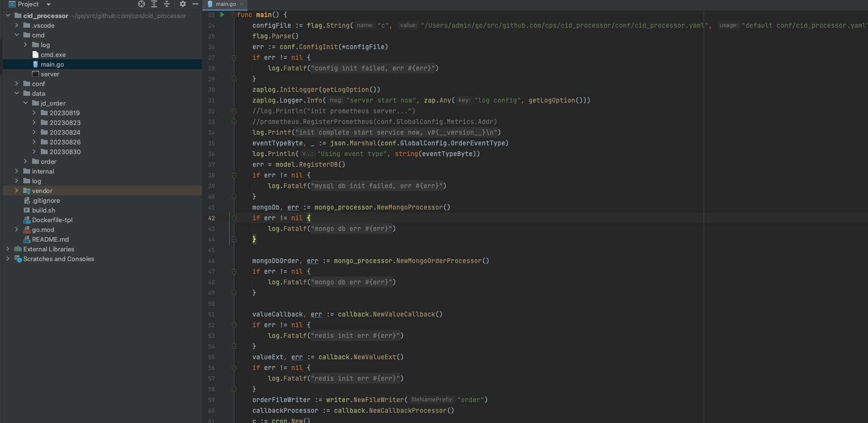Collapse the cid_processor root node
The image size is (868, 423).
[x=8, y=16]
